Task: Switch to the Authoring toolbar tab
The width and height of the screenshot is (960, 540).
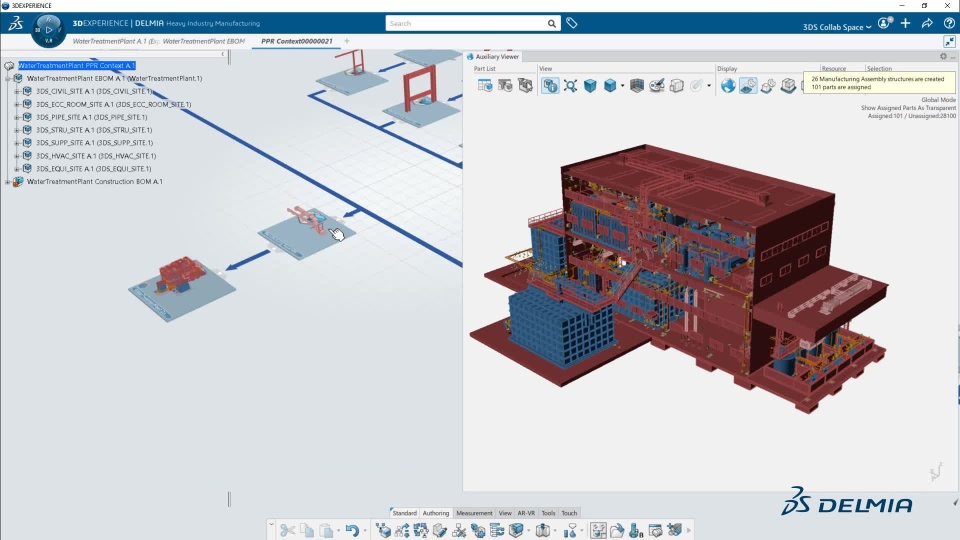Action: click(436, 513)
